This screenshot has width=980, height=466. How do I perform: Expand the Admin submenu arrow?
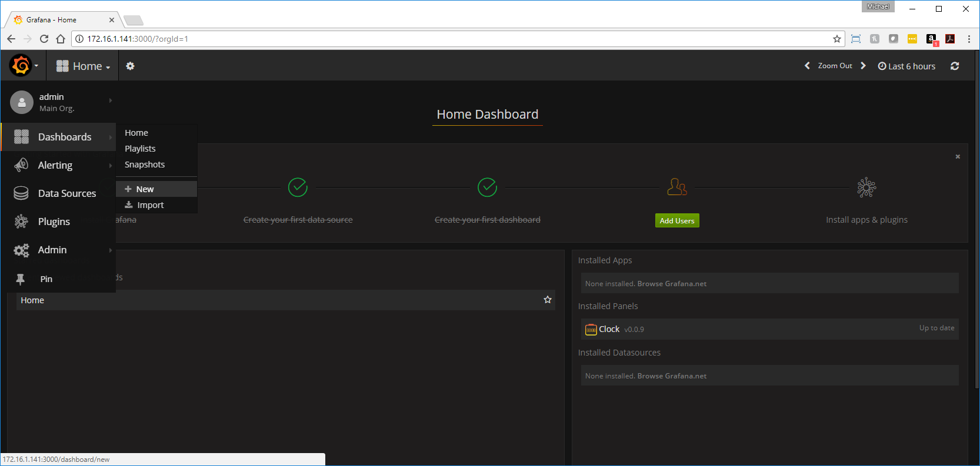pyautogui.click(x=111, y=250)
